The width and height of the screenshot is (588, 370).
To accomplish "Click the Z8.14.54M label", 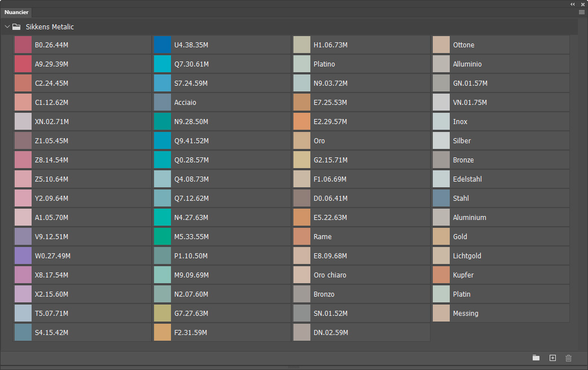I will tap(51, 160).
